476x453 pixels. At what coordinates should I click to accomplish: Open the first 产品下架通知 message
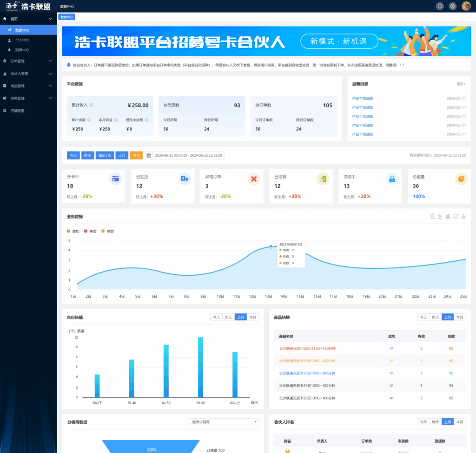(x=363, y=99)
